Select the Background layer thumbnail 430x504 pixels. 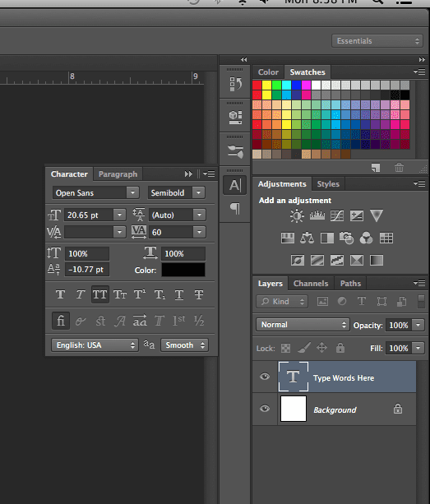294,409
